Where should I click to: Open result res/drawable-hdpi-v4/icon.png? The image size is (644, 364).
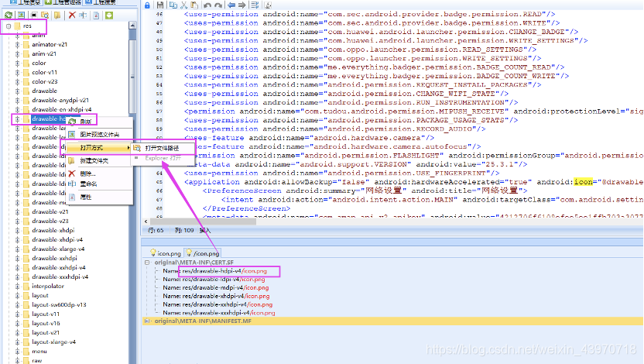pos(215,271)
